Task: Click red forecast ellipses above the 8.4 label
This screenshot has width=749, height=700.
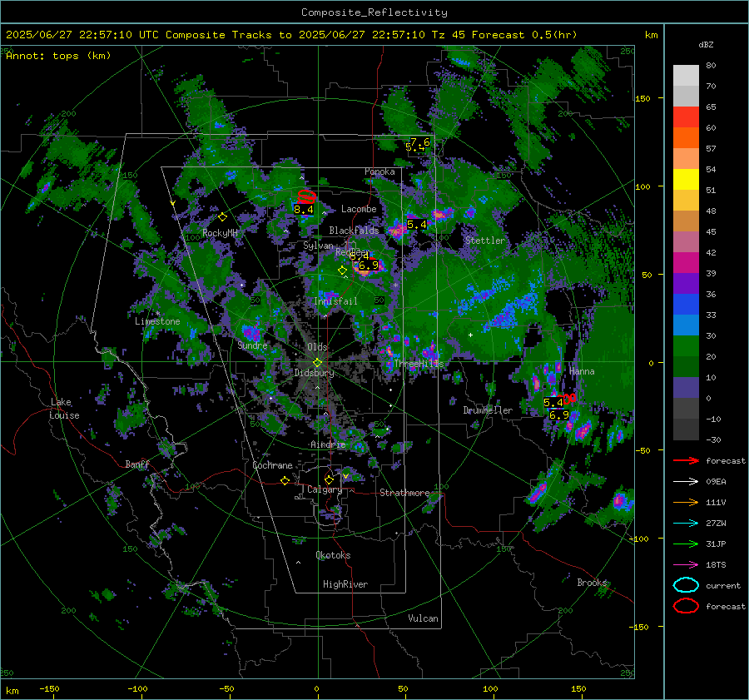Action: pyautogui.click(x=306, y=196)
